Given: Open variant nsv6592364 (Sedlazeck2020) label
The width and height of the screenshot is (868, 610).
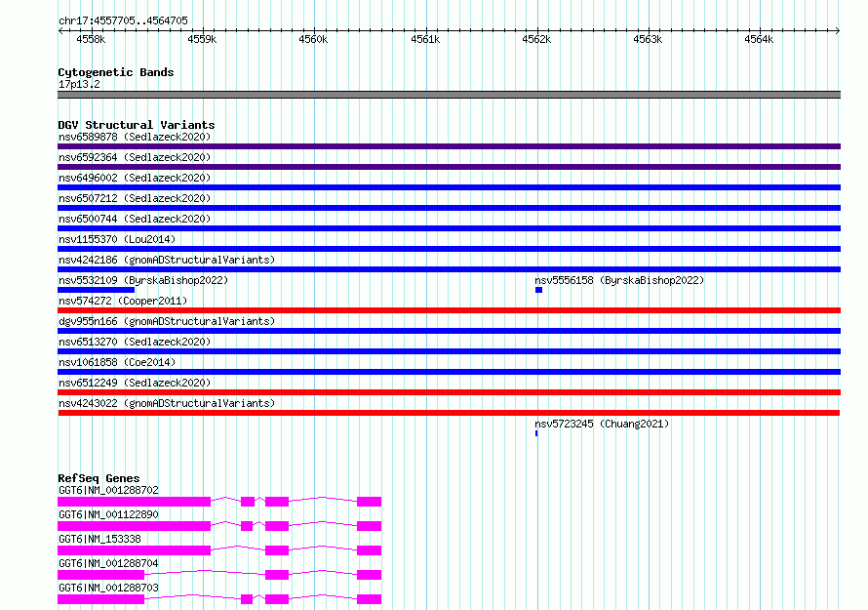Looking at the screenshot, I should 135,157.
